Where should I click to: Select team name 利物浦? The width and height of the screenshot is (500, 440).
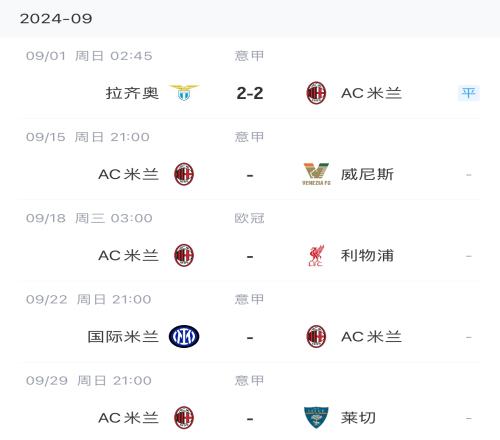(x=367, y=256)
